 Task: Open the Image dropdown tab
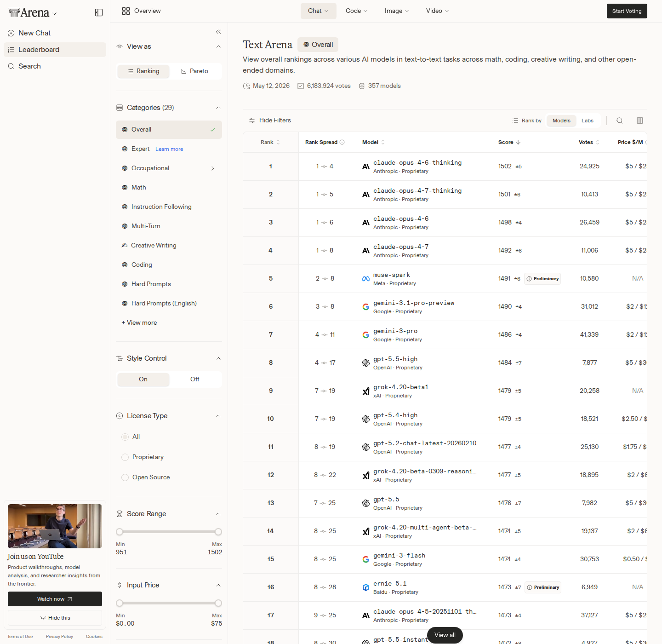[x=397, y=11]
